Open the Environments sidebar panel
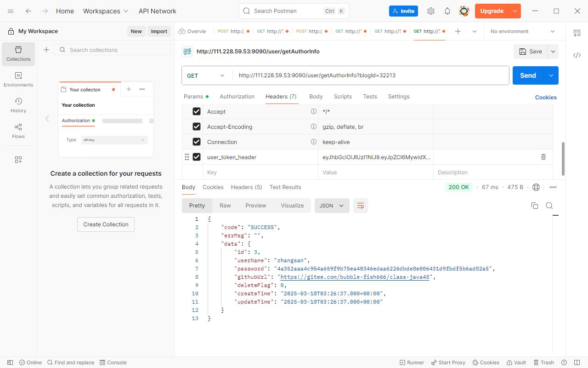 pyautogui.click(x=18, y=80)
